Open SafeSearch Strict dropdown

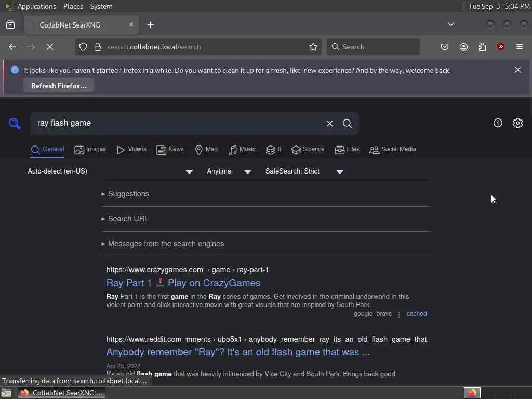coord(304,171)
